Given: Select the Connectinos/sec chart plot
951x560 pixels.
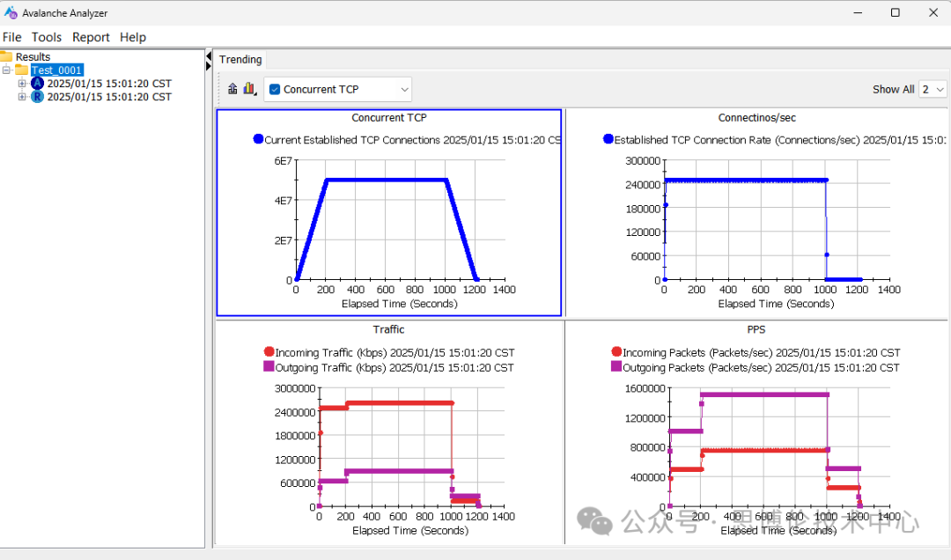Looking at the screenshot, I should [777, 219].
